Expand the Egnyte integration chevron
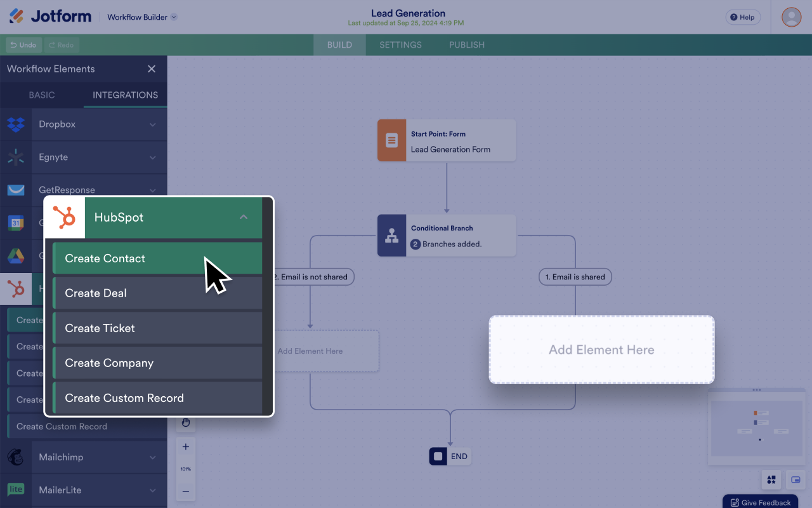The height and width of the screenshot is (508, 812). (153, 157)
